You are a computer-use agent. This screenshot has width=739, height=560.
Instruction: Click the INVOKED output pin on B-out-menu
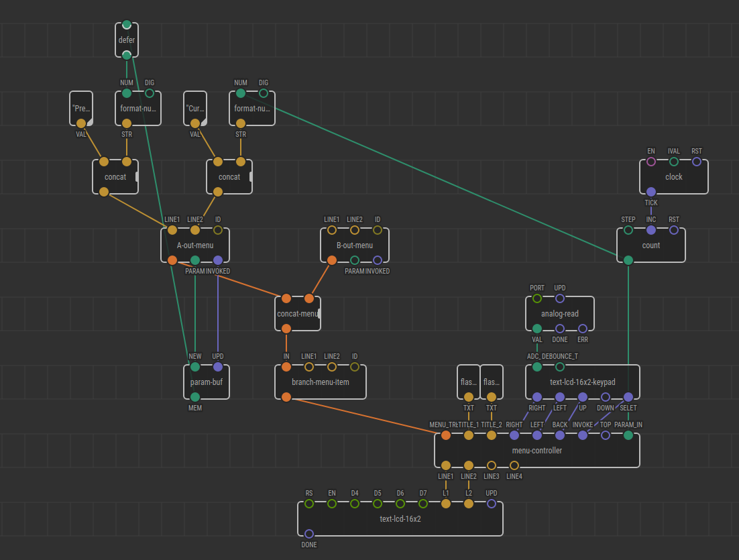click(378, 260)
